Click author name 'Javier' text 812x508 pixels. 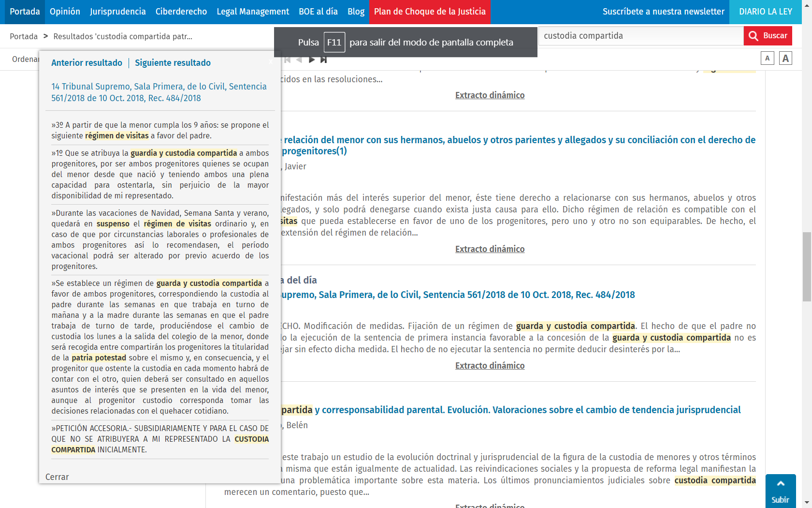click(295, 166)
